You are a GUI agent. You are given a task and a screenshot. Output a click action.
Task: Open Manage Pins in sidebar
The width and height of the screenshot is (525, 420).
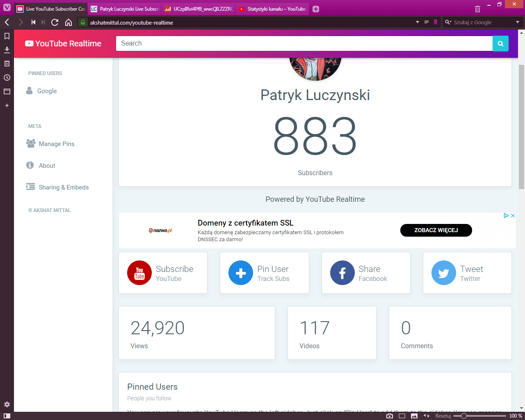(x=50, y=144)
